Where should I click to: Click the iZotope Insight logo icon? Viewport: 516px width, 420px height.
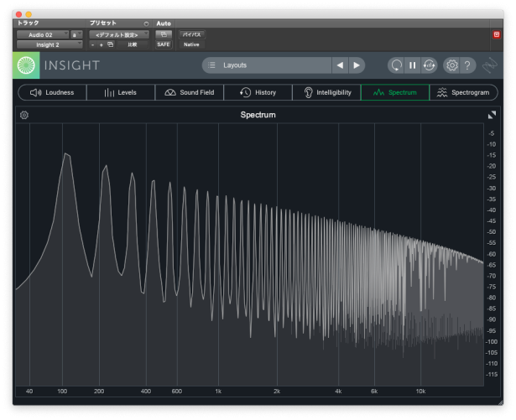coord(26,65)
